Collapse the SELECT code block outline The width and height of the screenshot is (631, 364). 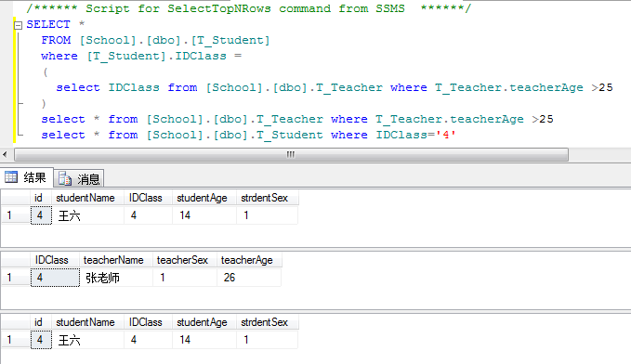point(18,25)
